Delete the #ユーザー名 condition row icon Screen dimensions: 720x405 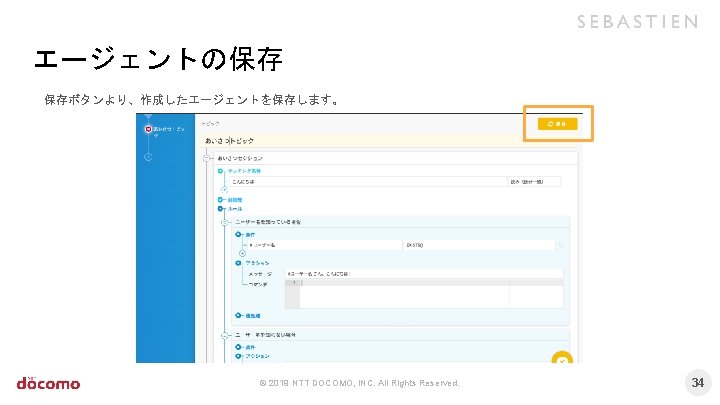coord(561,246)
